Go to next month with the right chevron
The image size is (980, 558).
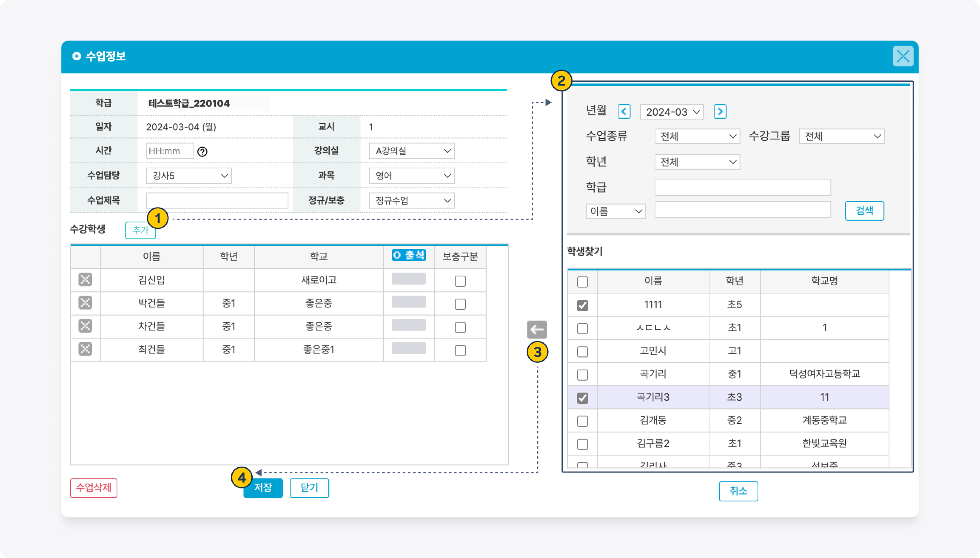point(720,111)
